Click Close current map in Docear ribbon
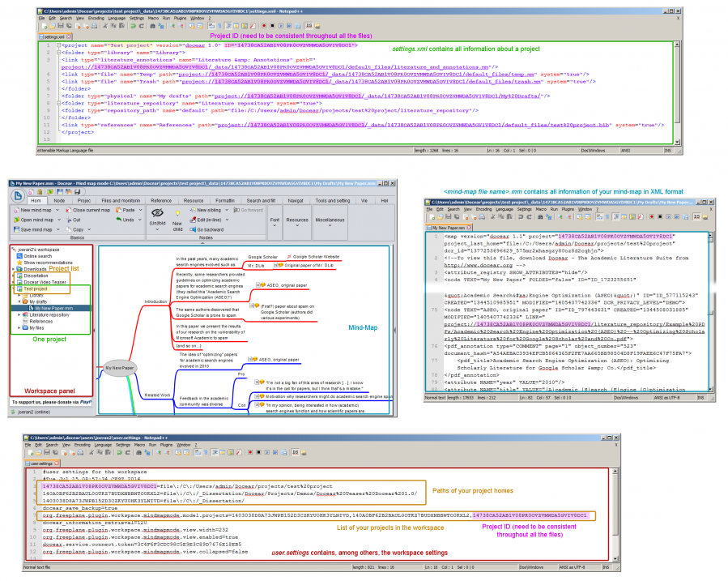 [87, 210]
